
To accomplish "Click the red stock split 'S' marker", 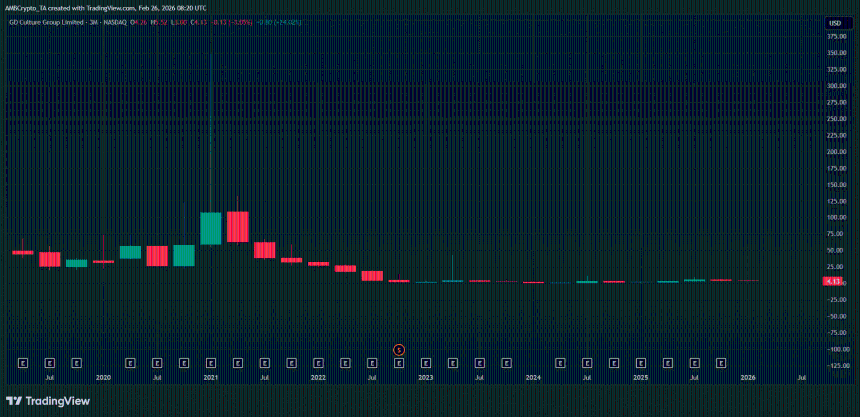I will point(399,349).
